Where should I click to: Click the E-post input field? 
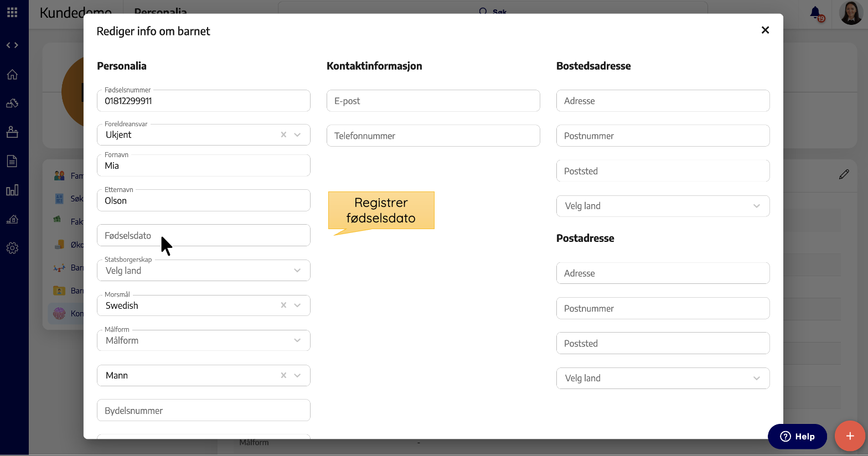tap(433, 101)
